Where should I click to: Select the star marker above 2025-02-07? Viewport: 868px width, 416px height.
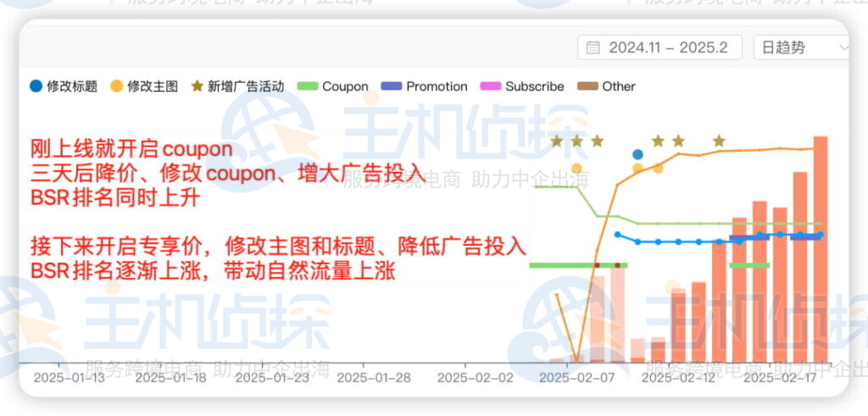tap(576, 141)
